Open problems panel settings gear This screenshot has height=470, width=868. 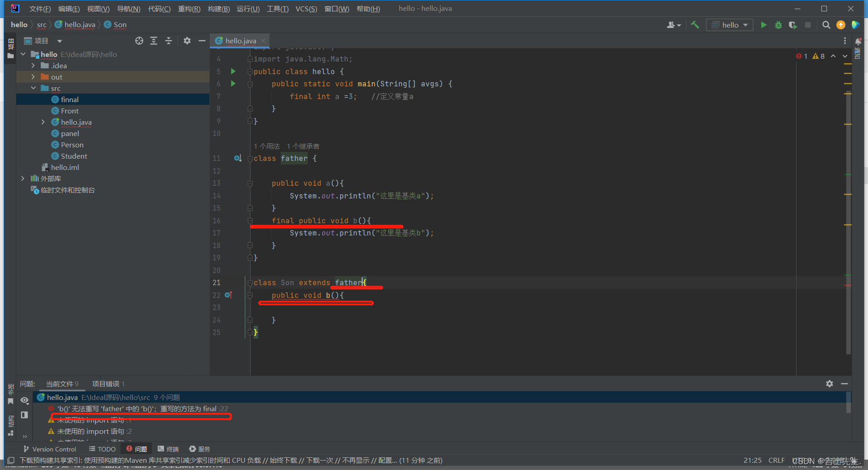[830, 384]
